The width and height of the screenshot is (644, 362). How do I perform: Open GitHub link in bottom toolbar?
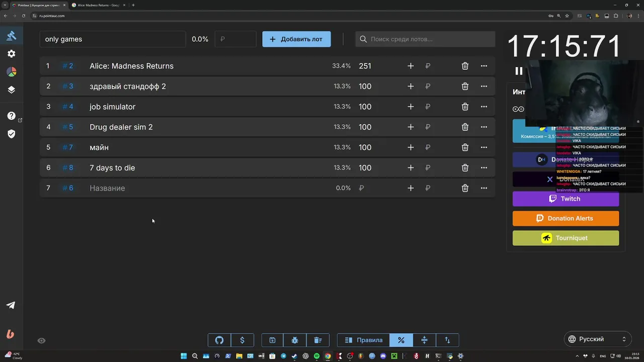[x=219, y=340]
